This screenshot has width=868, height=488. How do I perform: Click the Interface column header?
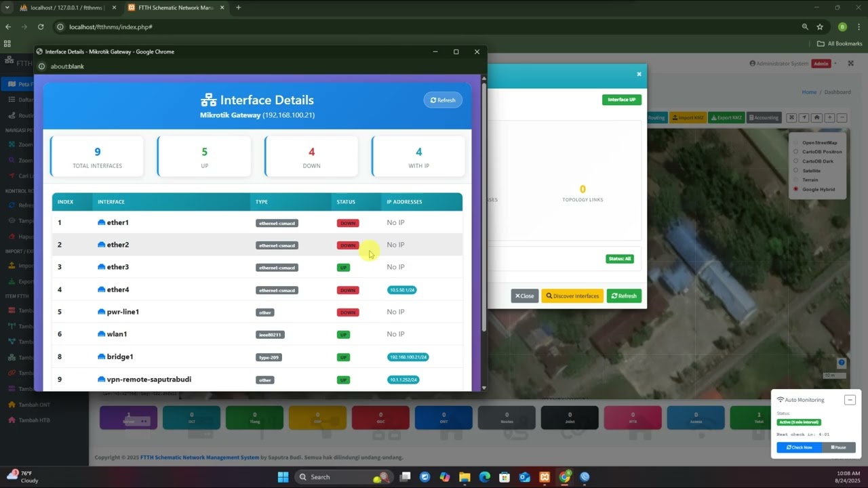tap(111, 202)
